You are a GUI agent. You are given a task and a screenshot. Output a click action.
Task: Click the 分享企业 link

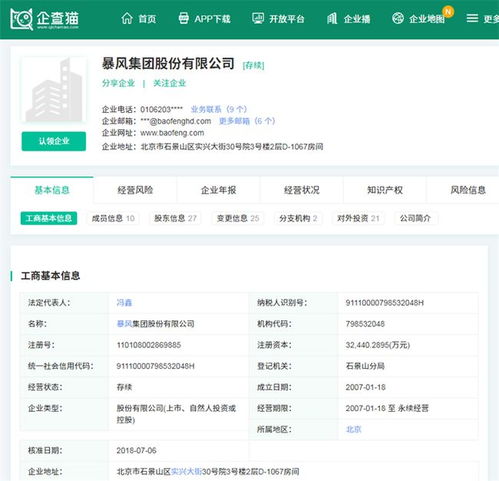coord(118,83)
